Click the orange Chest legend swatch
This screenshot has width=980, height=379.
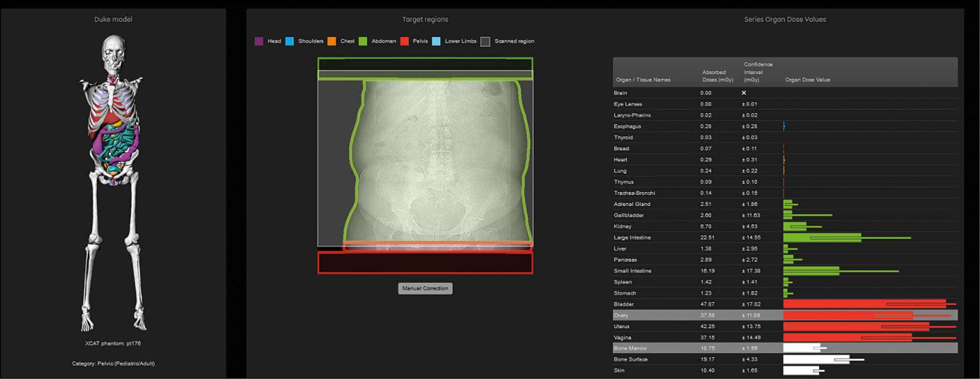[x=332, y=41]
